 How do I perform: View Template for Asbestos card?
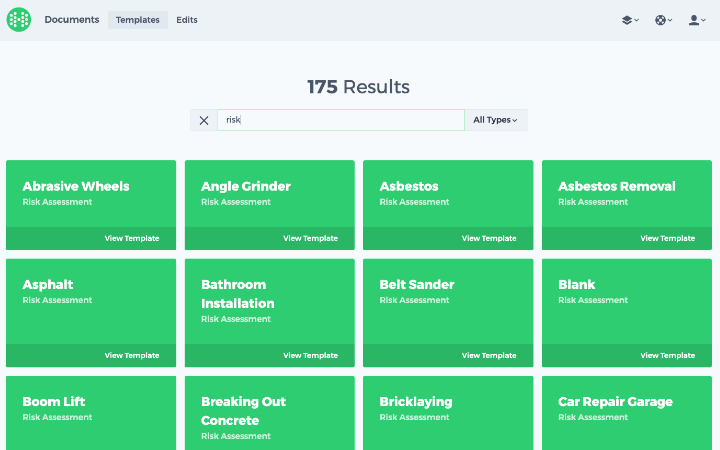[x=489, y=238]
